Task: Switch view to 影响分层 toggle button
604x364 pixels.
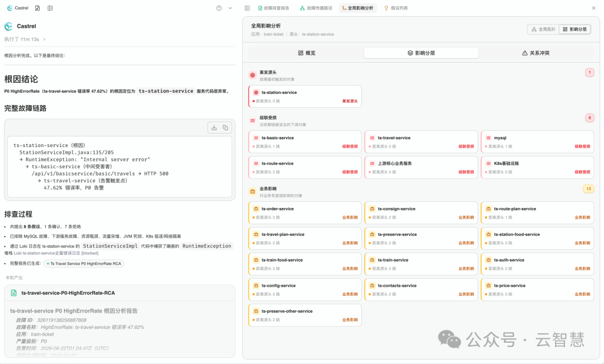Action: (575, 29)
